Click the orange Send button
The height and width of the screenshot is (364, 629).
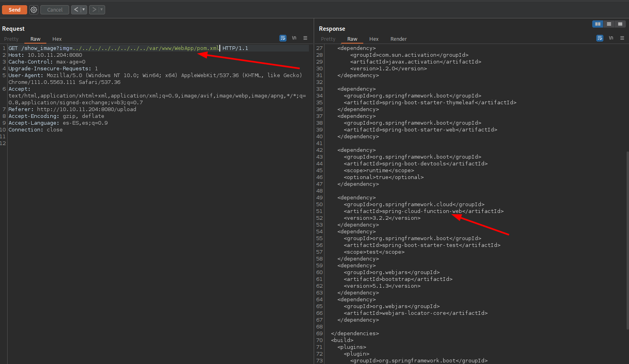point(14,10)
